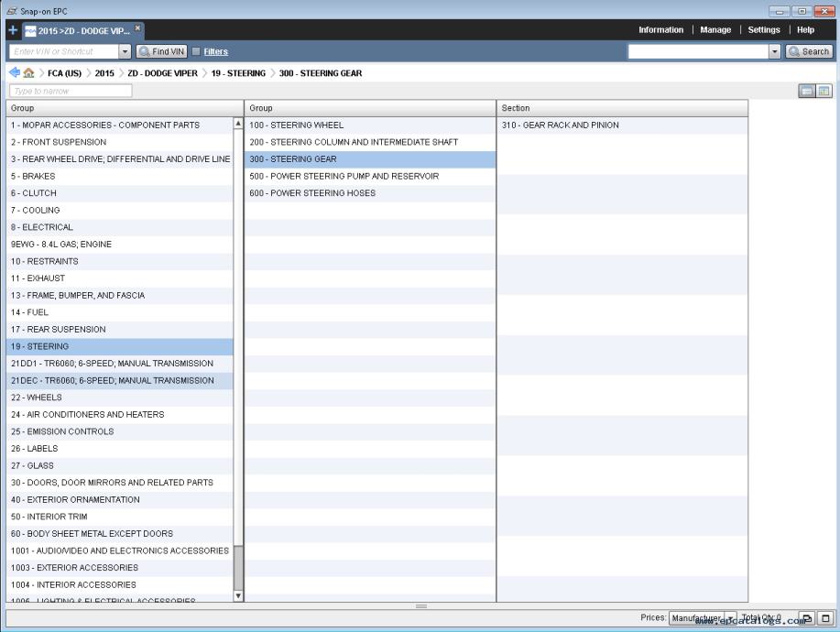This screenshot has height=632, width=840.
Task: Click the maximize panel icon in status bar
Action: point(824,619)
